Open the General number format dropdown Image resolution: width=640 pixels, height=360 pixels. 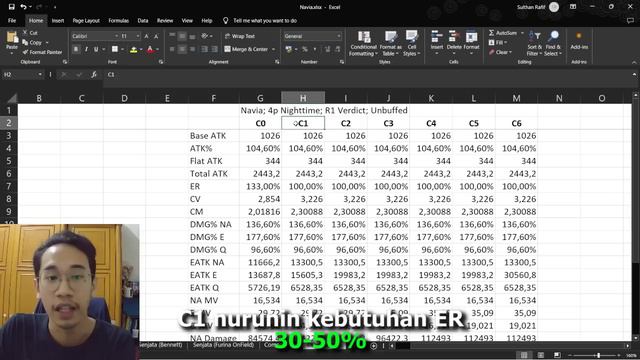(338, 36)
